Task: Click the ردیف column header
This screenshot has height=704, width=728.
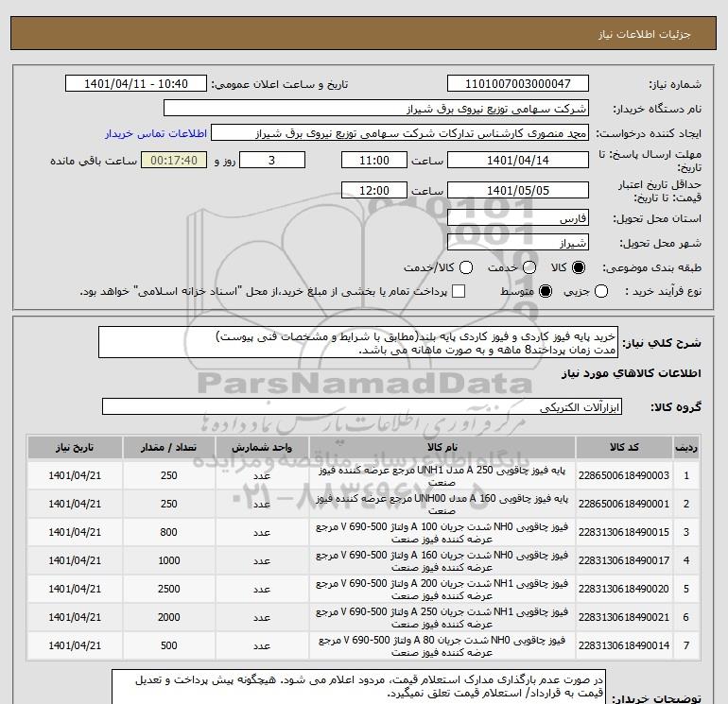Action: 686,447
